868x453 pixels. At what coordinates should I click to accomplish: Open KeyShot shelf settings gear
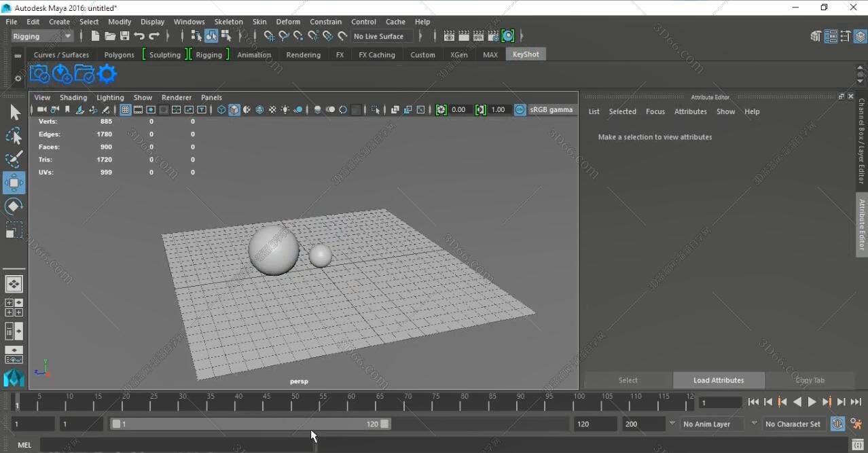point(107,74)
